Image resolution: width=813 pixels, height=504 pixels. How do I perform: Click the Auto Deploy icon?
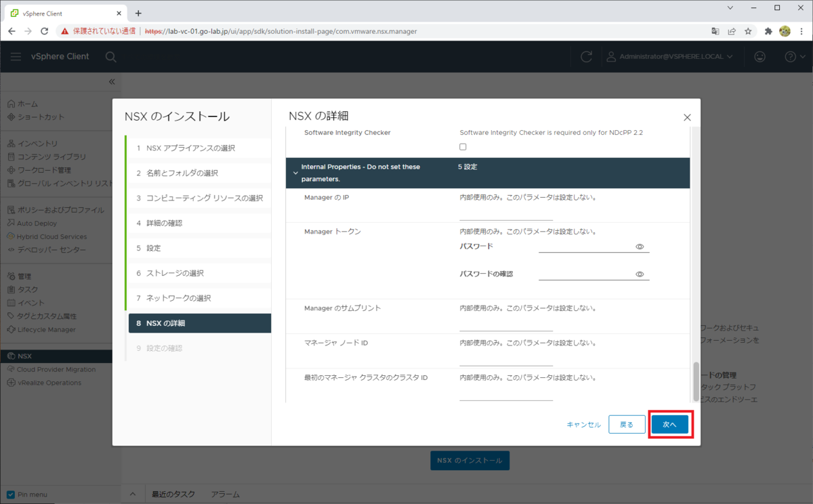pos(12,223)
